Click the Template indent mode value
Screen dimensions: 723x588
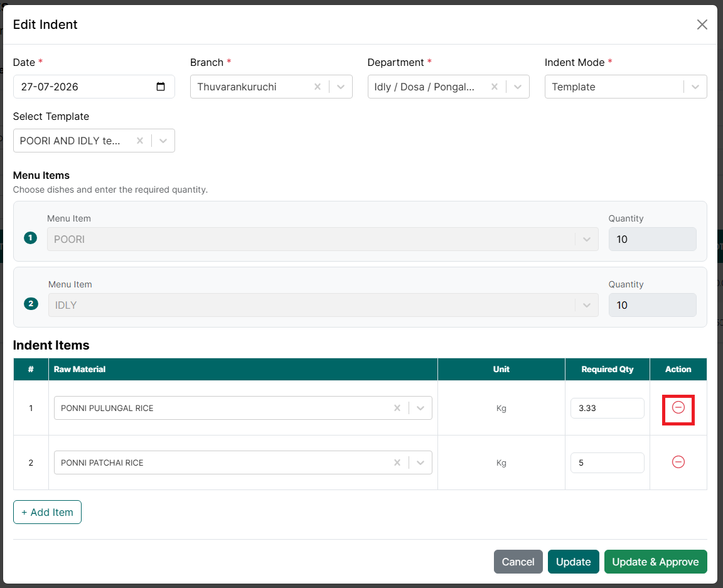[574, 87]
